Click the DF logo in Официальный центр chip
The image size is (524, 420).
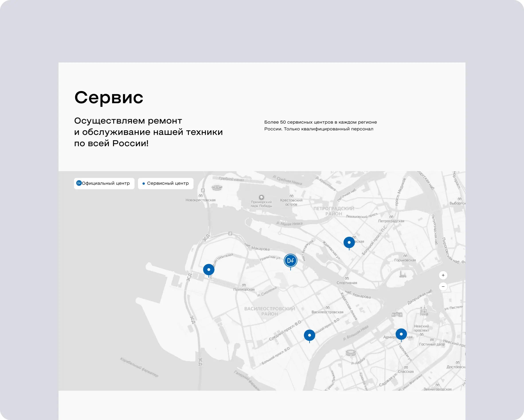[x=79, y=183]
